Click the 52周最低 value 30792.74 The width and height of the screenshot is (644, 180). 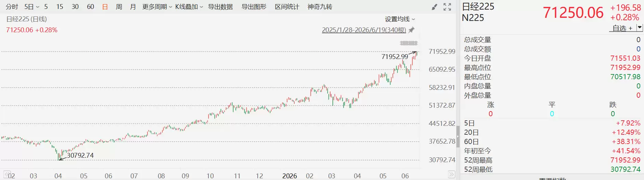[x=625, y=169]
